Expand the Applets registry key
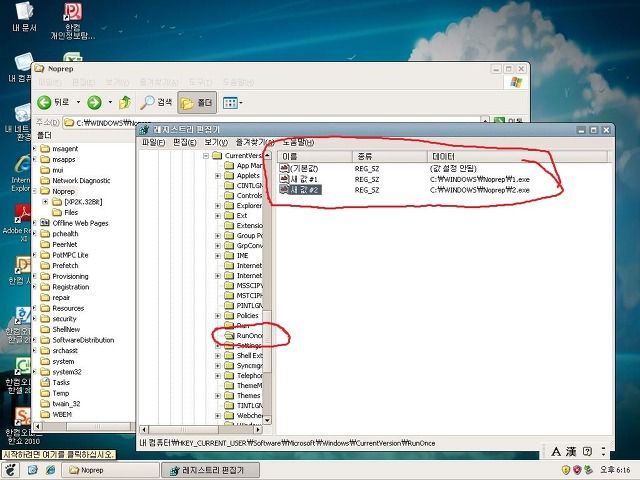 pos(218,176)
